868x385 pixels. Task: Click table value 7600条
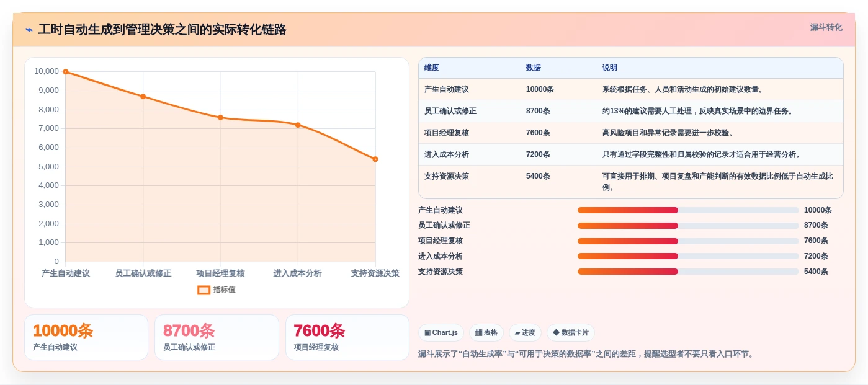click(x=538, y=133)
